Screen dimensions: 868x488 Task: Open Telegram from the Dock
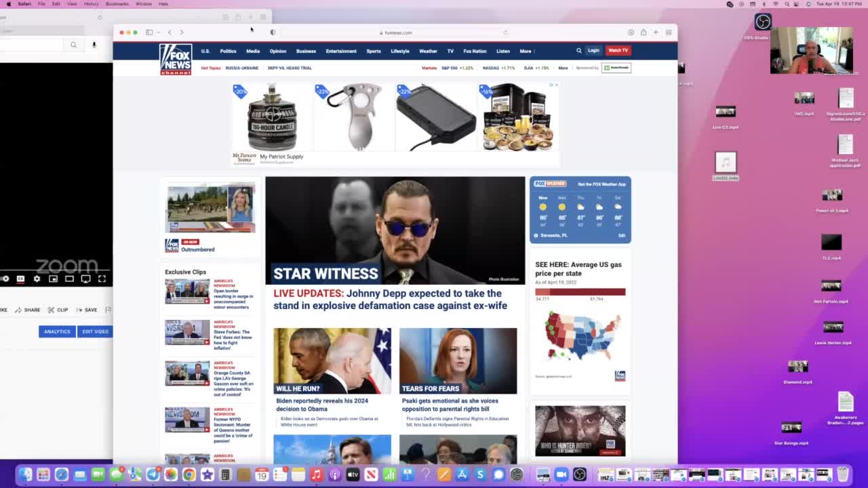click(x=153, y=474)
